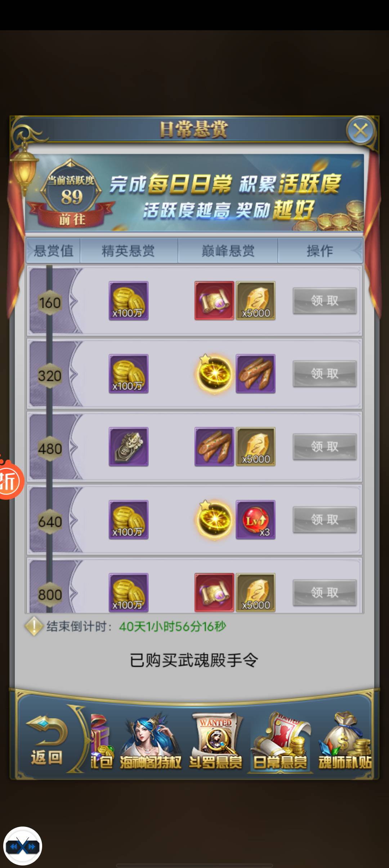Switch to the 斗罗悬赏 tab
The image size is (389, 868).
[x=216, y=742]
